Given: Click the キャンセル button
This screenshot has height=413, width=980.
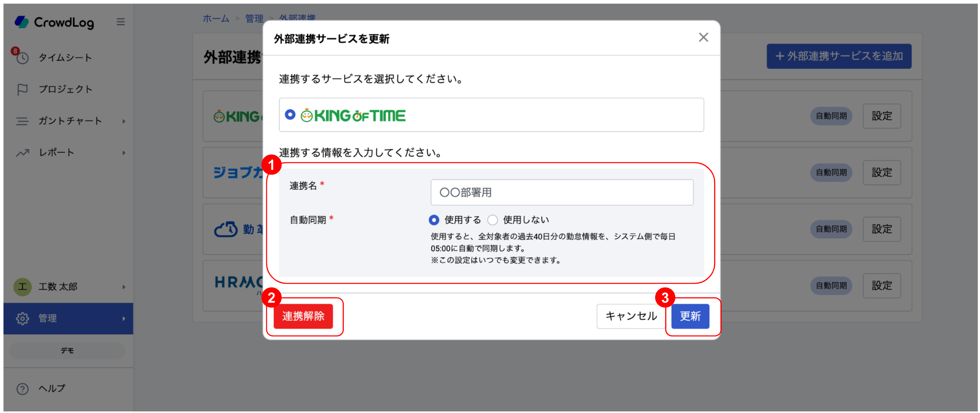Looking at the screenshot, I should [631, 316].
